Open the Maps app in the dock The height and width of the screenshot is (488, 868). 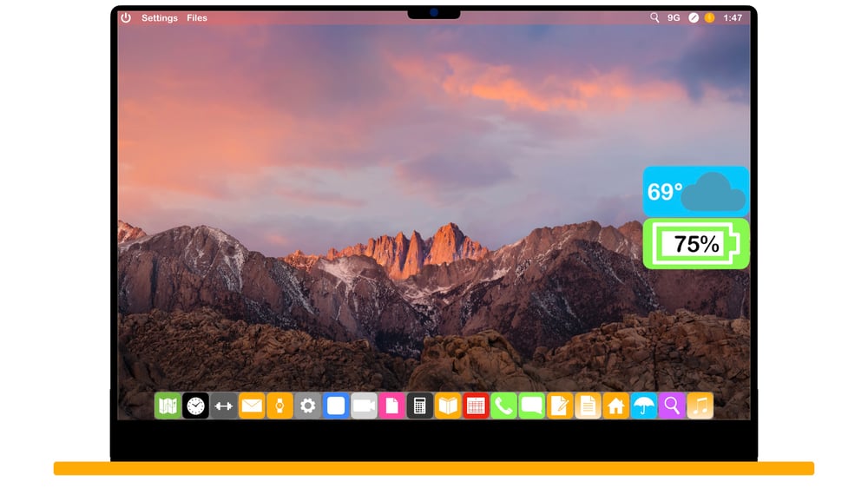click(x=168, y=406)
